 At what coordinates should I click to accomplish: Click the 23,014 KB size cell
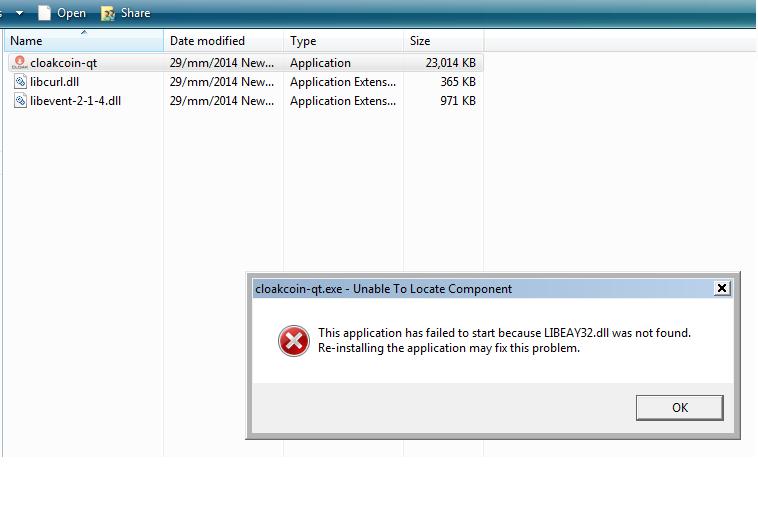pos(451,63)
